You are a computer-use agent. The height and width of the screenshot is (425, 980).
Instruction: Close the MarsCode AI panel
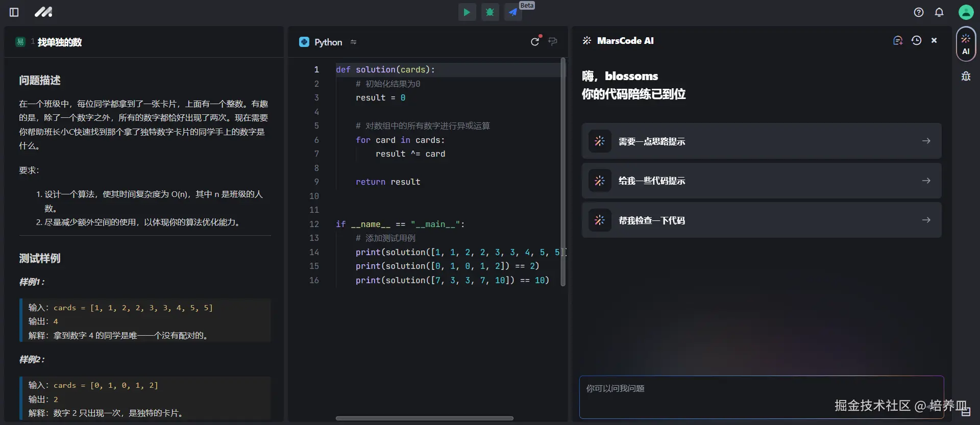934,40
